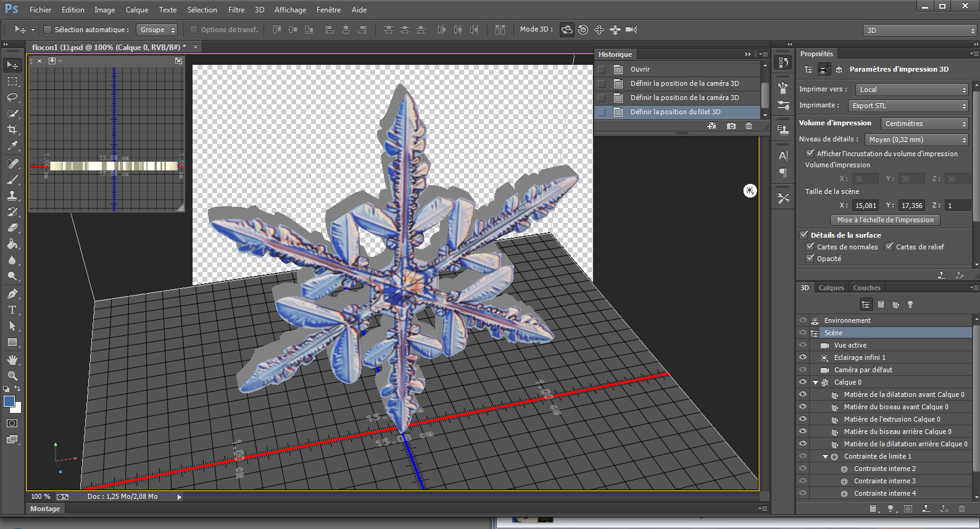The height and width of the screenshot is (529, 980).
Task: Switch to the Calques tab
Action: (x=831, y=288)
